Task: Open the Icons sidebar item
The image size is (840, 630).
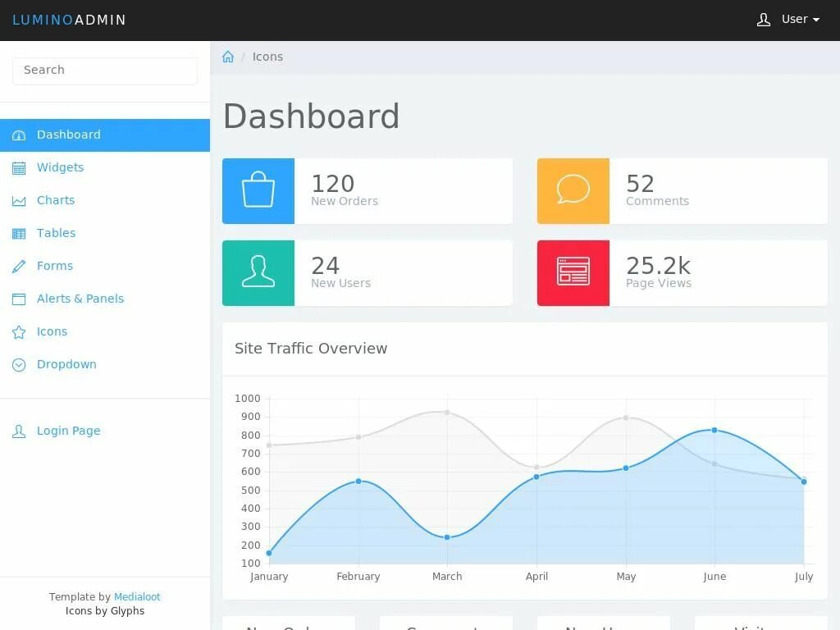Action: (x=105, y=331)
